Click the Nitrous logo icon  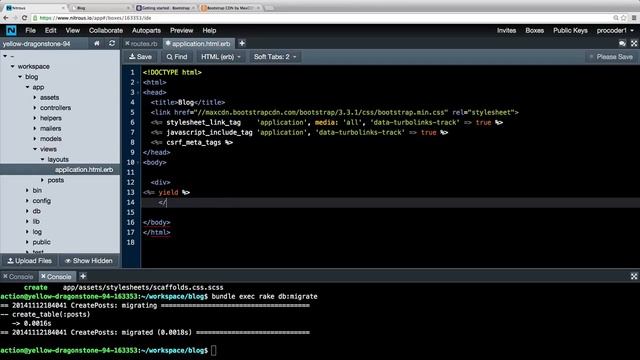(11, 30)
